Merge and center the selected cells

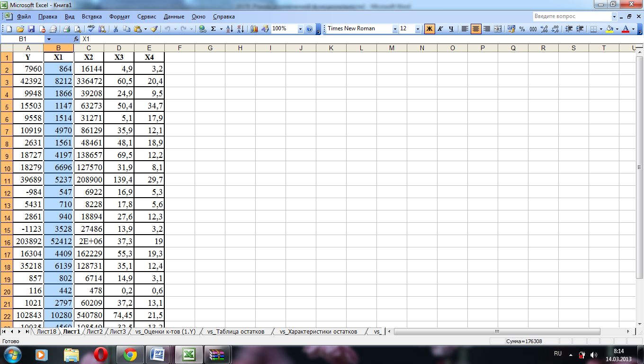coord(498,29)
